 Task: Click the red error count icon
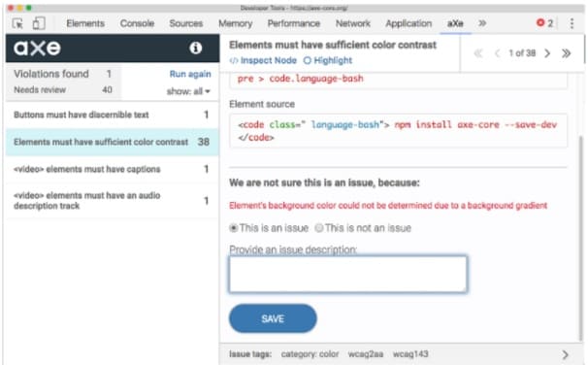(540, 23)
